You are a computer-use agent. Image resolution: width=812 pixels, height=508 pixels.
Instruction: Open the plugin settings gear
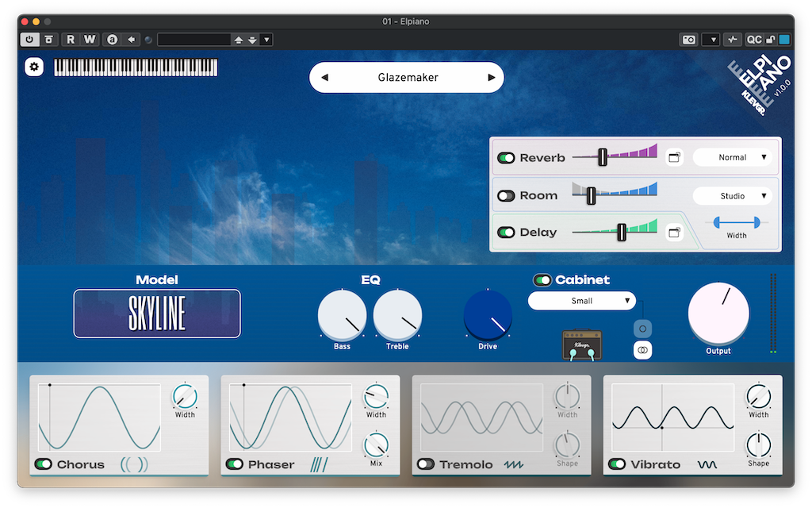tap(34, 67)
